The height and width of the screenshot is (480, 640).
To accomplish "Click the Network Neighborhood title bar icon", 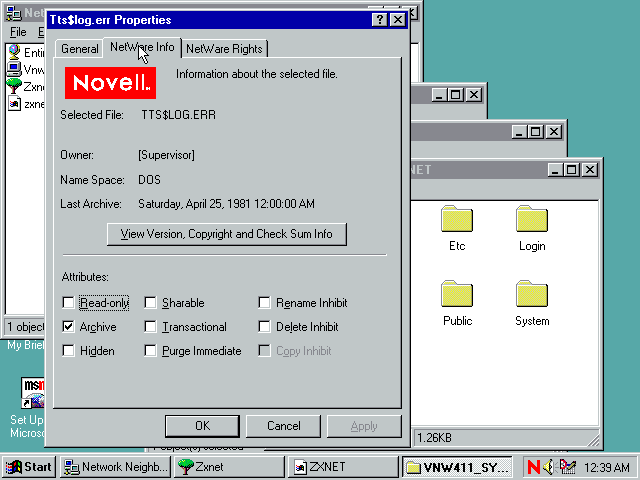I will coord(14,13).
